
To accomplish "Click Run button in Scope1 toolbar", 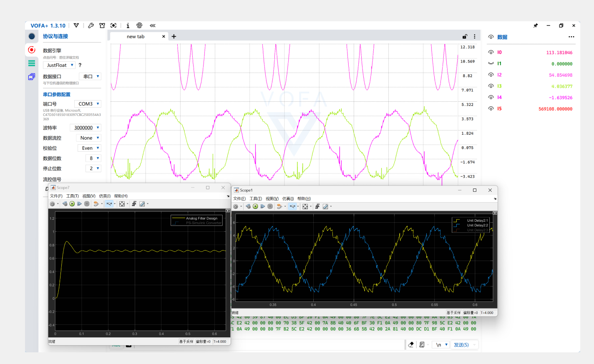I will [x=255, y=206].
